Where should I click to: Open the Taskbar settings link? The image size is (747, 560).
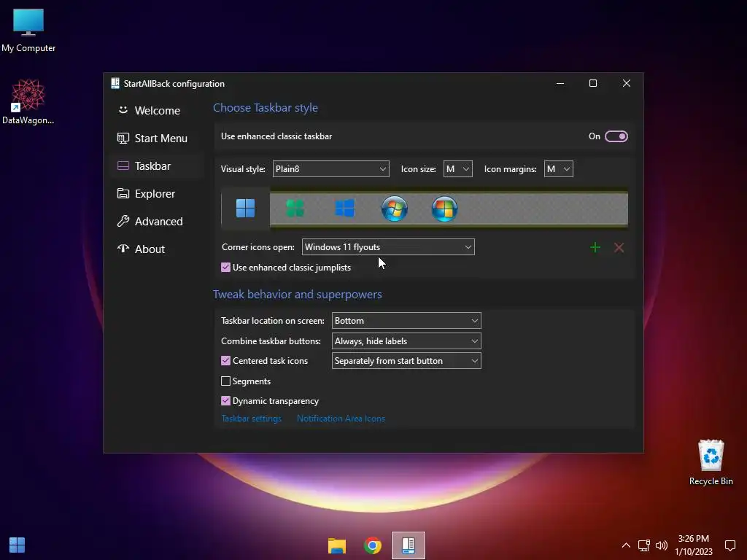tap(252, 419)
